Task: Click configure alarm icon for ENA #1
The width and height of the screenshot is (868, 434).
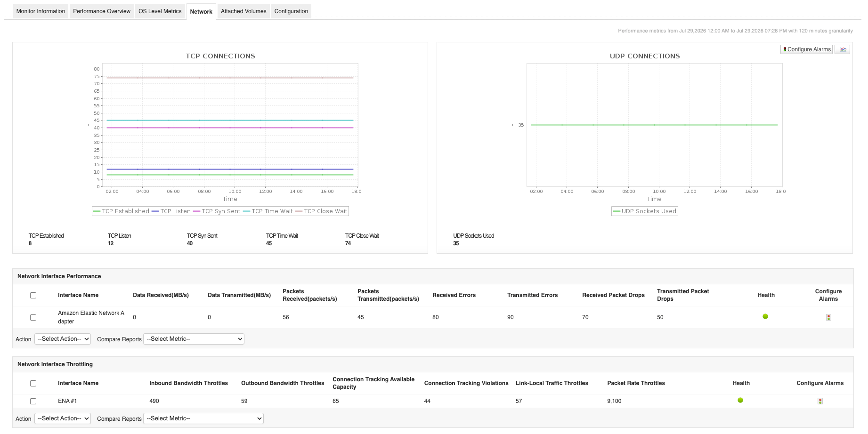Action: [x=820, y=401]
